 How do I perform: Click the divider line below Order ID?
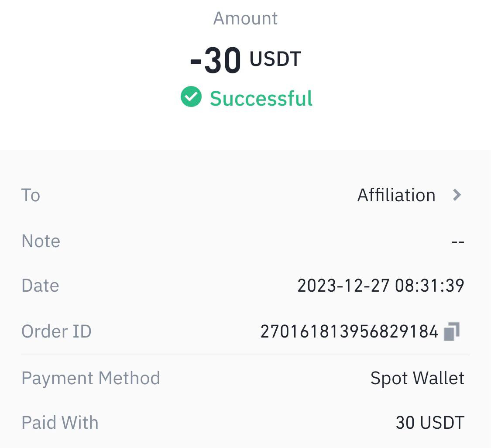245,355
